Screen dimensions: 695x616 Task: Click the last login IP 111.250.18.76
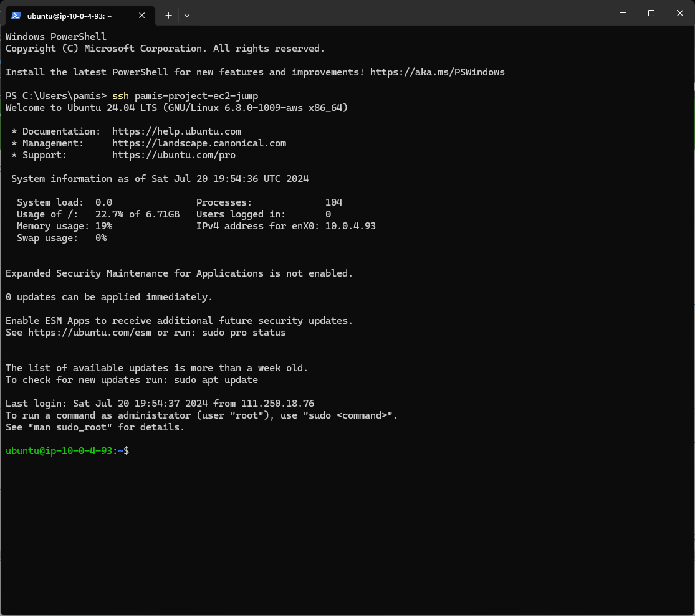click(x=277, y=404)
